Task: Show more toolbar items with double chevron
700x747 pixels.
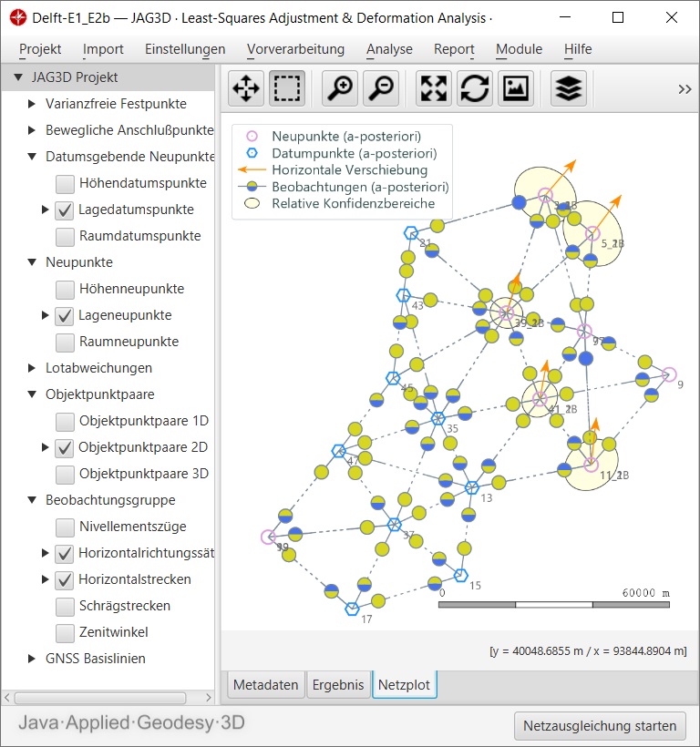Action: click(685, 89)
